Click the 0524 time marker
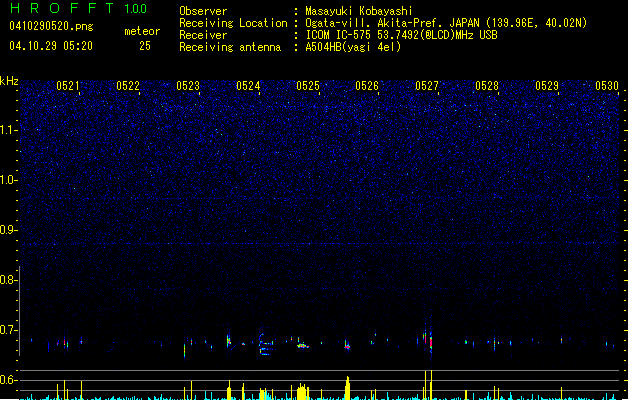 pyautogui.click(x=248, y=86)
